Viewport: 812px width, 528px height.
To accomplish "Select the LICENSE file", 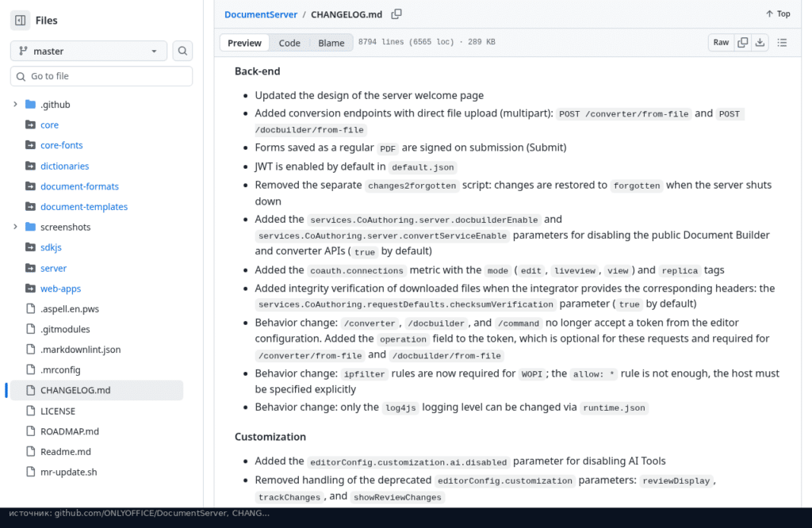I will tap(57, 411).
